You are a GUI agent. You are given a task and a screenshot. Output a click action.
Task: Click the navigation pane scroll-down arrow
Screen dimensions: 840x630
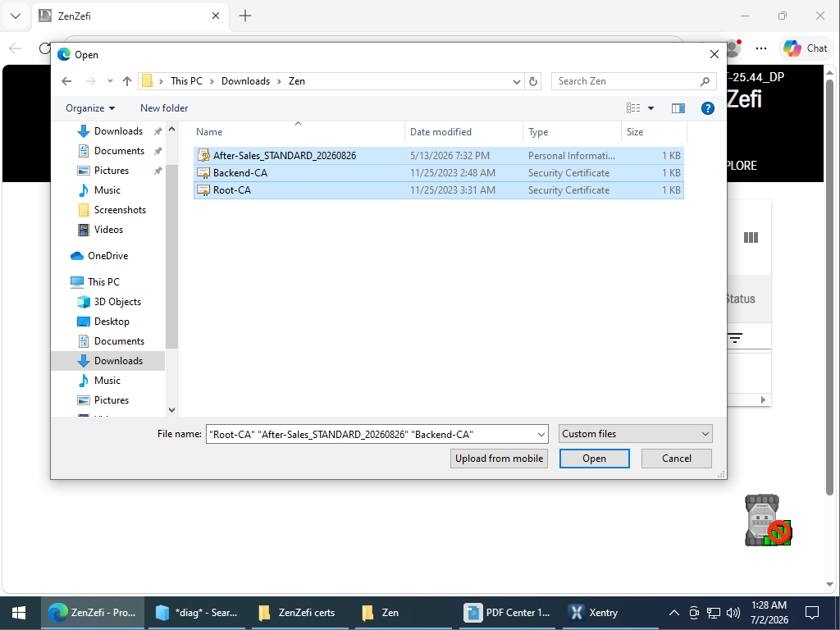(x=172, y=410)
